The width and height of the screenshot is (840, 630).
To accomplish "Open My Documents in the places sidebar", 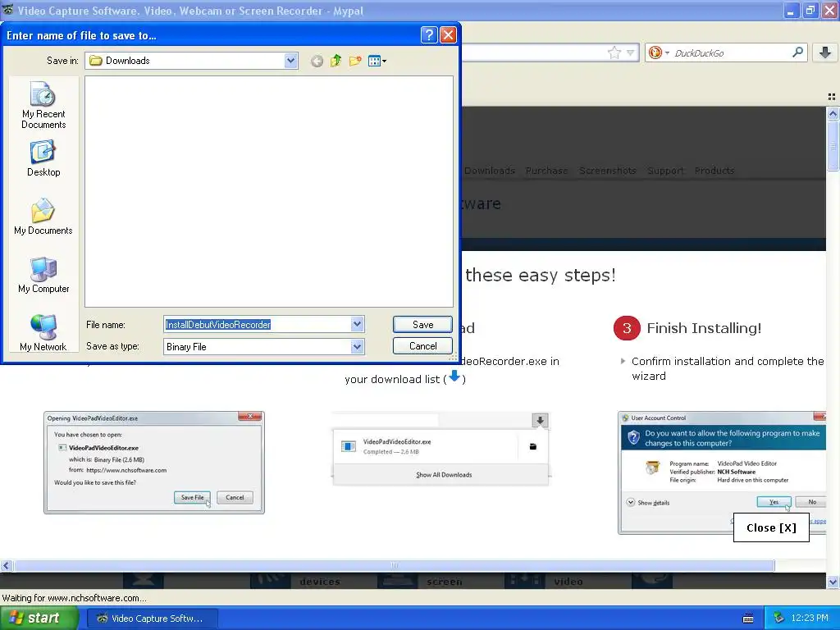I will (43, 217).
